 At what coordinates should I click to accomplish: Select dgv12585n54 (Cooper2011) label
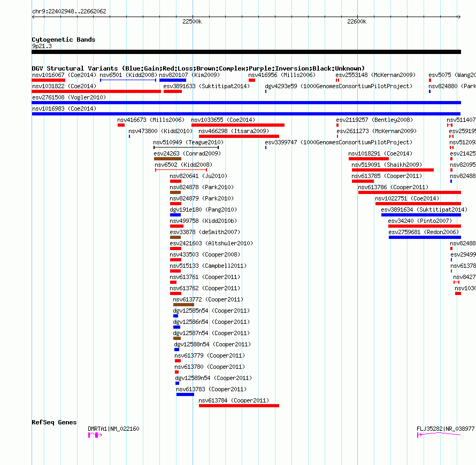tap(211, 311)
